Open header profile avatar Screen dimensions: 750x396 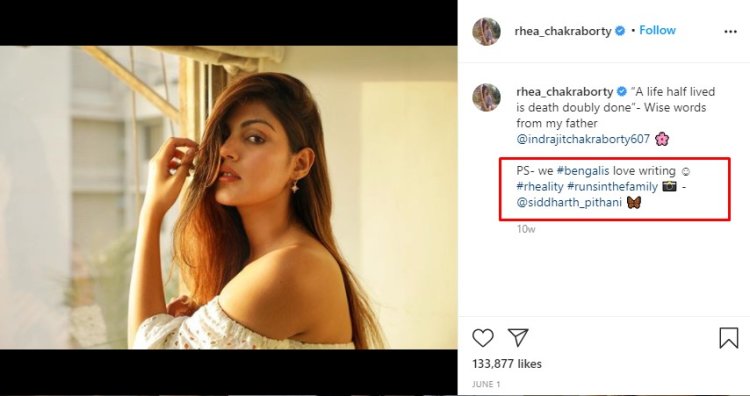(486, 32)
